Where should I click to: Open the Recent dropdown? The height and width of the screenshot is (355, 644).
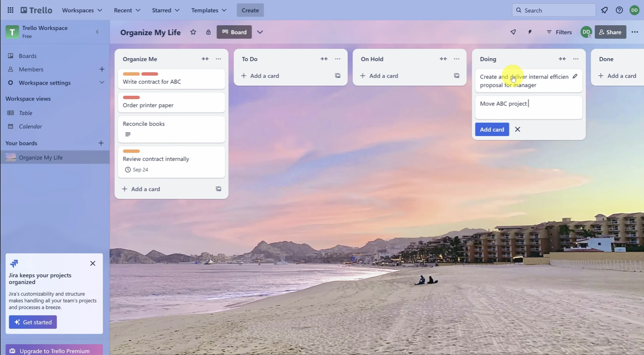127,10
